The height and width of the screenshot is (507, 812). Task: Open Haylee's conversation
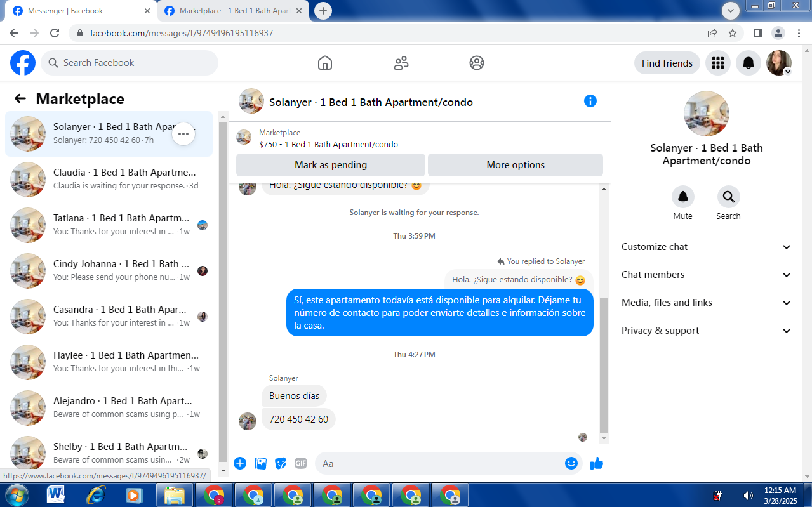(x=109, y=362)
